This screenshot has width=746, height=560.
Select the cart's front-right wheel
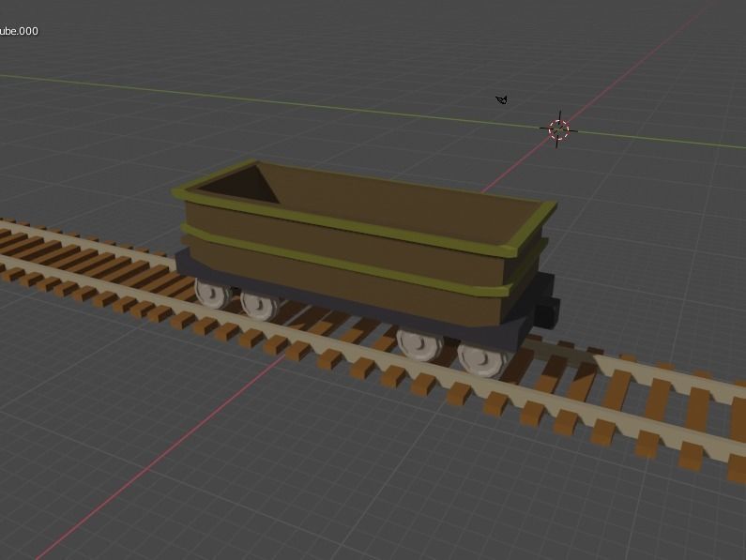click(x=481, y=360)
